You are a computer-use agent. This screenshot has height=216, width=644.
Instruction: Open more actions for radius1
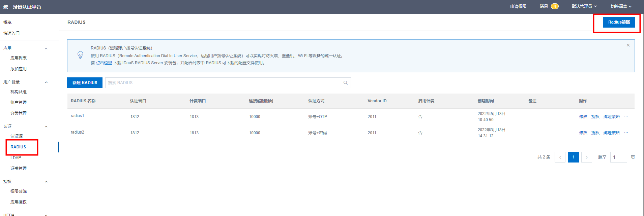(x=626, y=116)
